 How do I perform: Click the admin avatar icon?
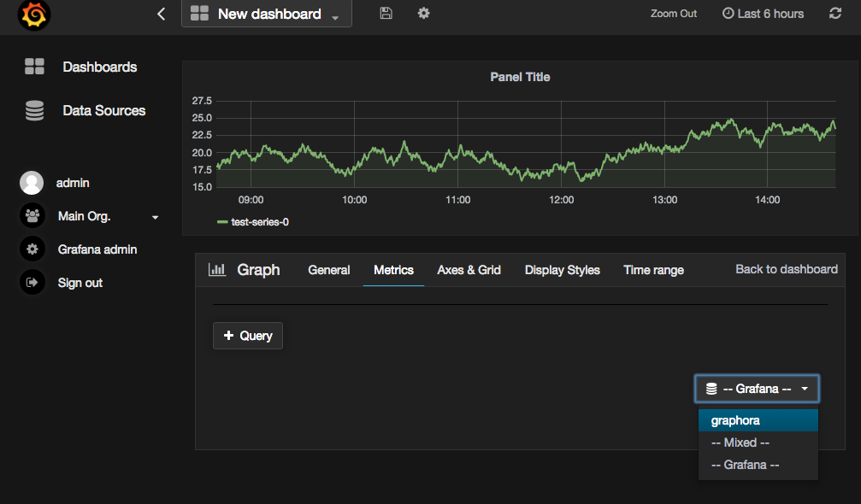pyautogui.click(x=32, y=183)
